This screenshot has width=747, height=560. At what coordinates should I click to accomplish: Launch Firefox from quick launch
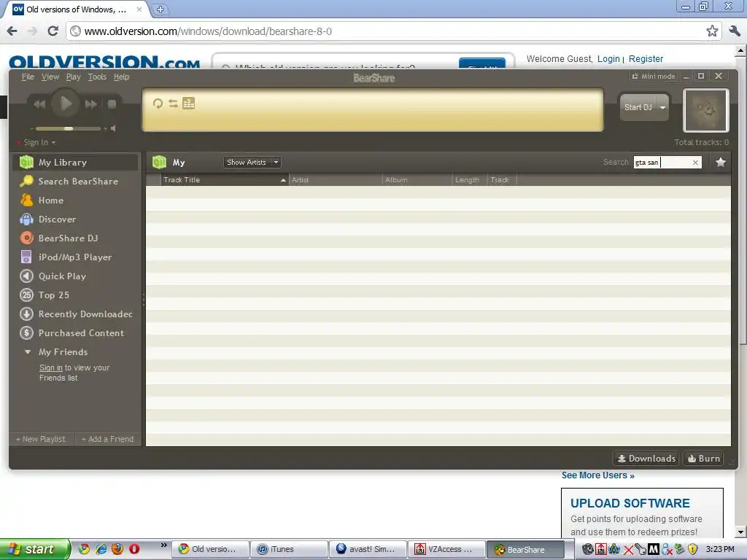117,549
